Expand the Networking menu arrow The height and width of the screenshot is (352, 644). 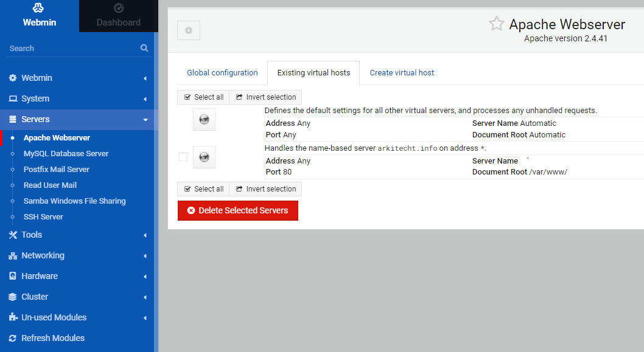pyautogui.click(x=145, y=256)
